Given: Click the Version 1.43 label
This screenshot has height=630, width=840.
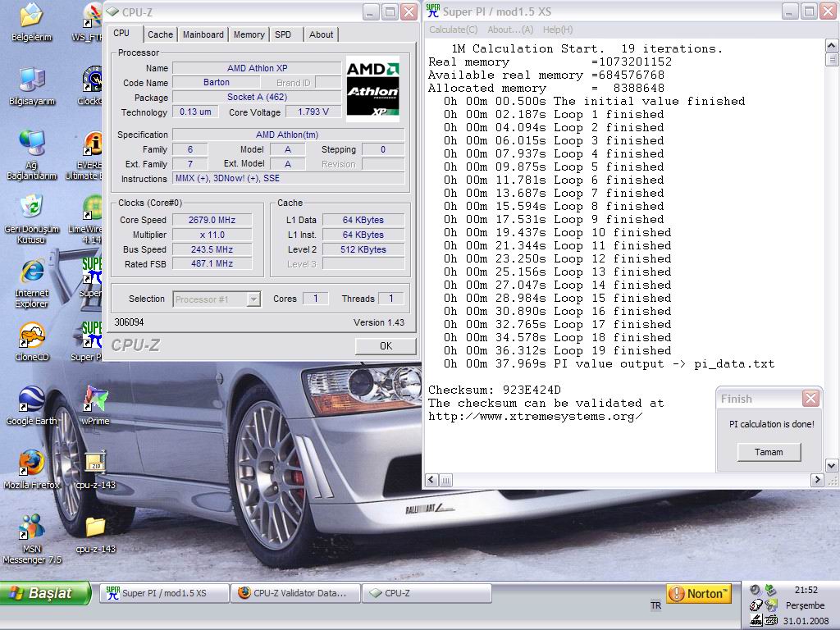Looking at the screenshot, I should pos(379,322).
